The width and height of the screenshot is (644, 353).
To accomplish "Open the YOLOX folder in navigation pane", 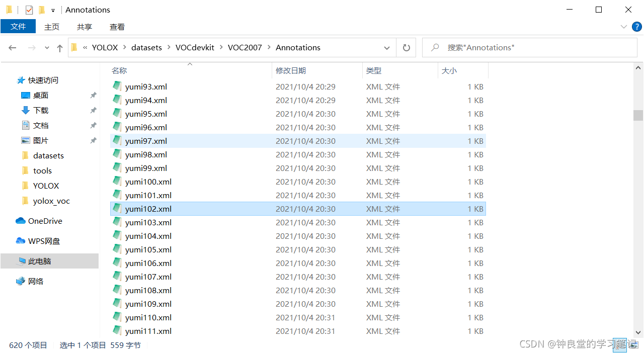I will point(46,186).
